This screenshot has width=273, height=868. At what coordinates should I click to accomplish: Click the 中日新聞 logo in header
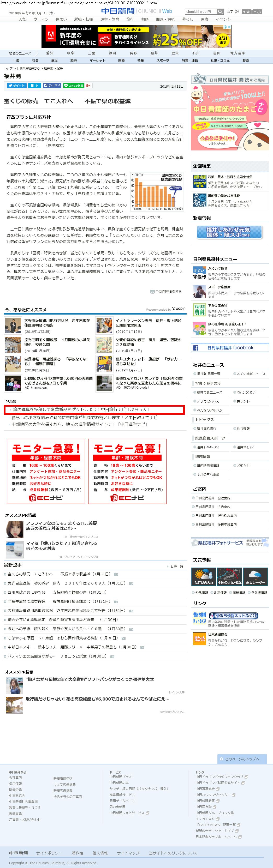pos(118,11)
